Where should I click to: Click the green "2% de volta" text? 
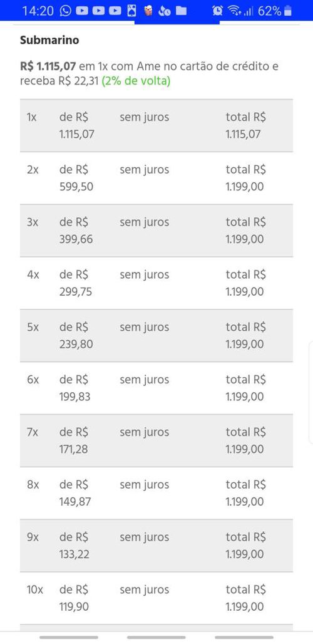tap(136, 81)
